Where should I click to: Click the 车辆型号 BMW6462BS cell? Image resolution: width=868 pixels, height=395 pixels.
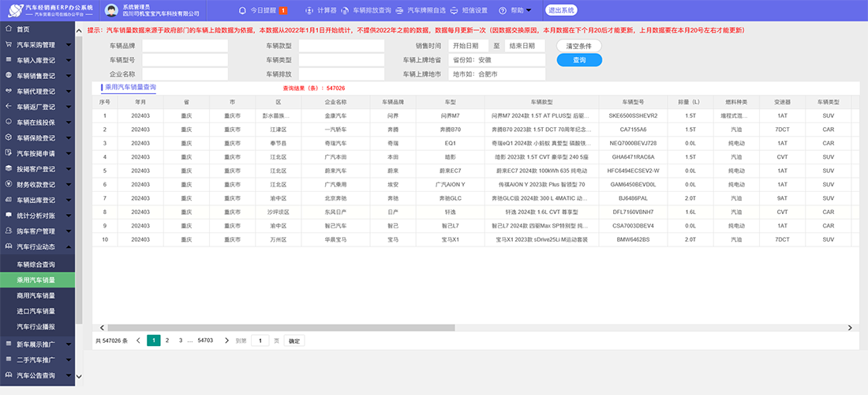point(633,240)
